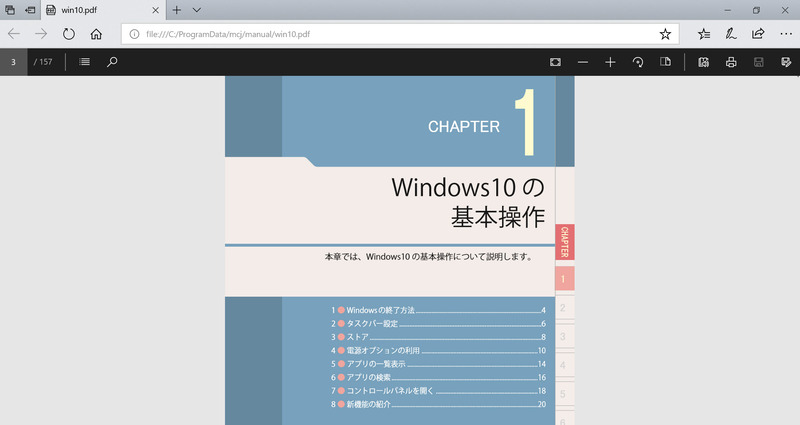
Task: Zoom in on the PDF
Action: [x=610, y=62]
